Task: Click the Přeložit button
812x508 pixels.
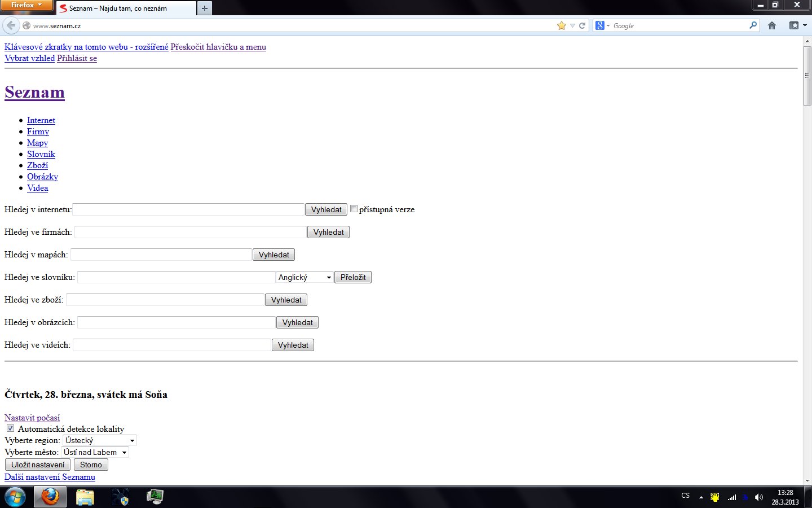Action: (353, 277)
